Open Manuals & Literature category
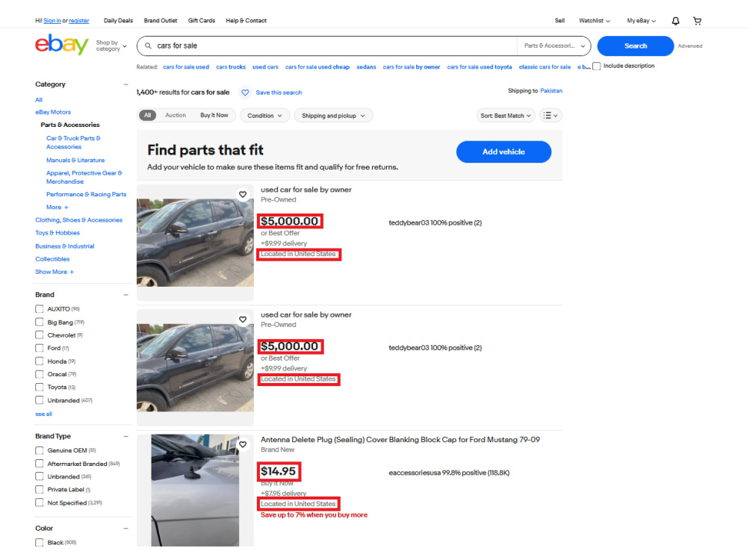The width and height of the screenshot is (747, 560). tap(75, 160)
